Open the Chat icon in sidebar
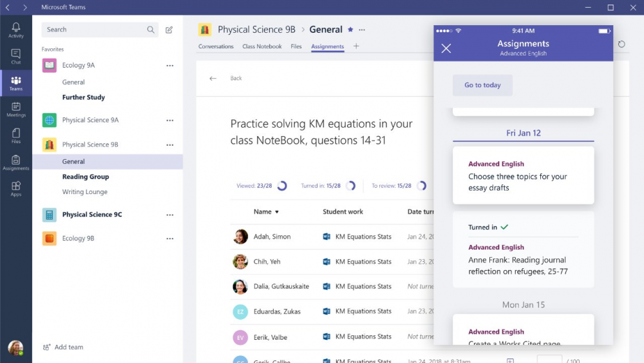The width and height of the screenshot is (644, 363). pos(16,54)
